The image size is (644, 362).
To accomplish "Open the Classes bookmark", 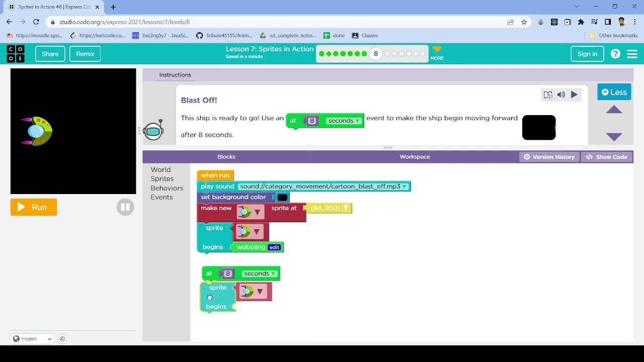I will click(x=365, y=36).
